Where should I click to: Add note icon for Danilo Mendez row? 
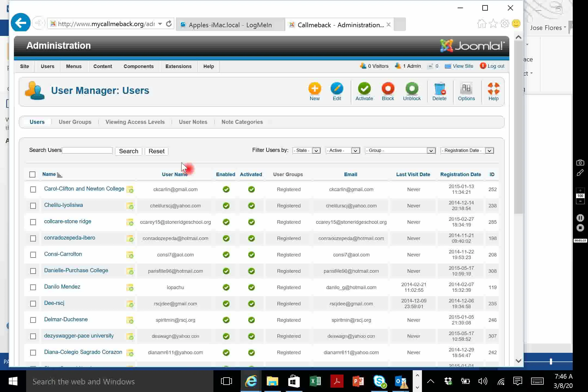(130, 287)
